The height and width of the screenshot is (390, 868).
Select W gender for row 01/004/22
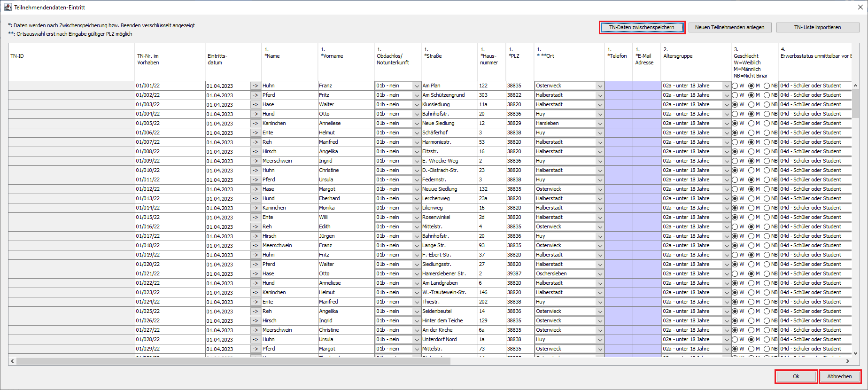[735, 114]
